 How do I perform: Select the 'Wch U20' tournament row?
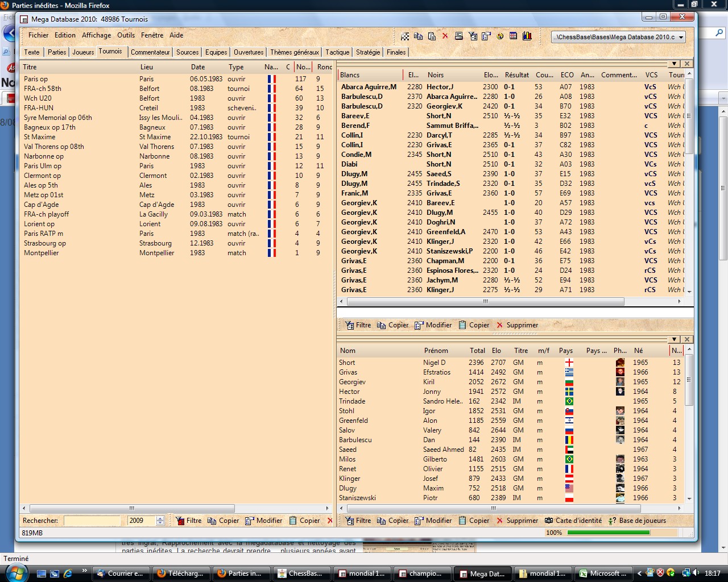(175, 98)
